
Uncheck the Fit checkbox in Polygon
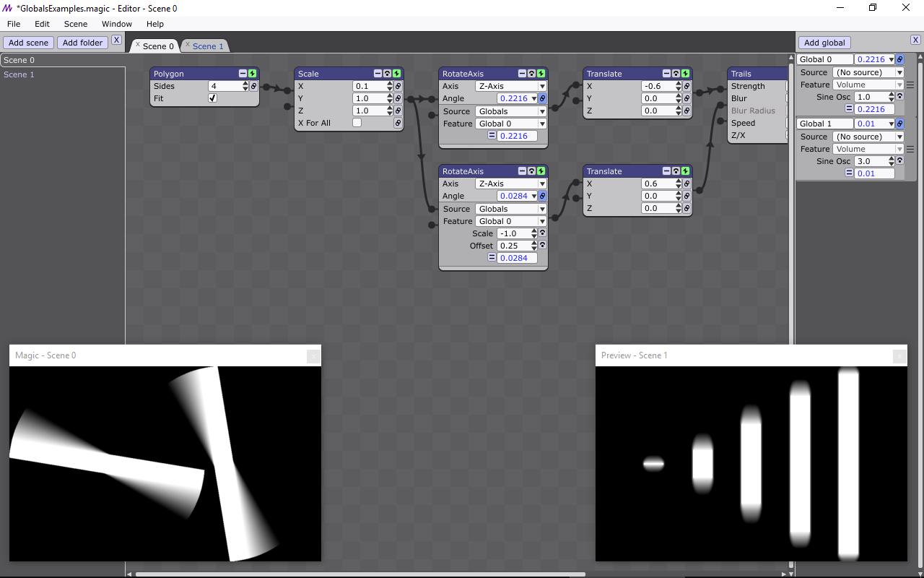pos(212,98)
